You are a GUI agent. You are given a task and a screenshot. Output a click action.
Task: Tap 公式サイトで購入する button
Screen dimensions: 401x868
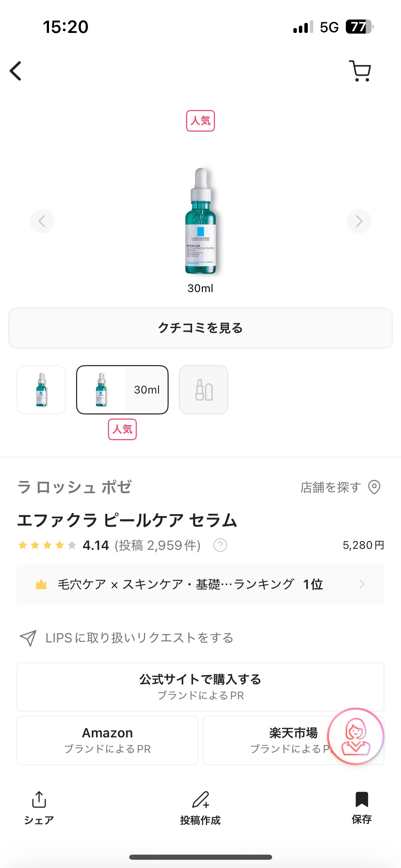[x=200, y=687]
